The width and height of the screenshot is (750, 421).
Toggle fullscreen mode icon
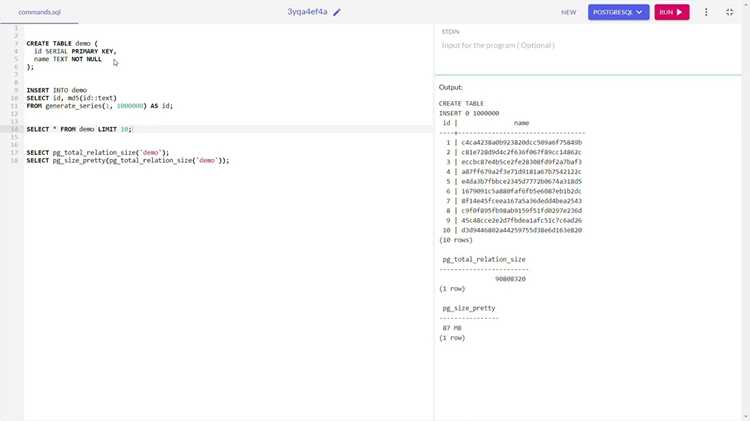click(x=729, y=12)
